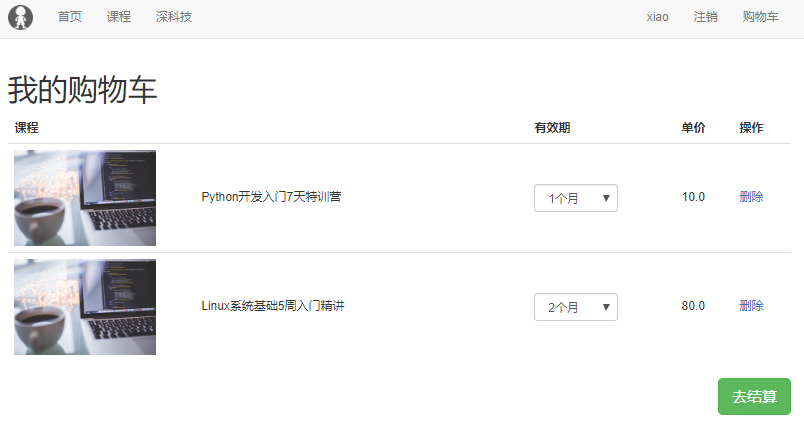804x426 pixels.
Task: Click the site logo avatar icon
Action: click(21, 17)
